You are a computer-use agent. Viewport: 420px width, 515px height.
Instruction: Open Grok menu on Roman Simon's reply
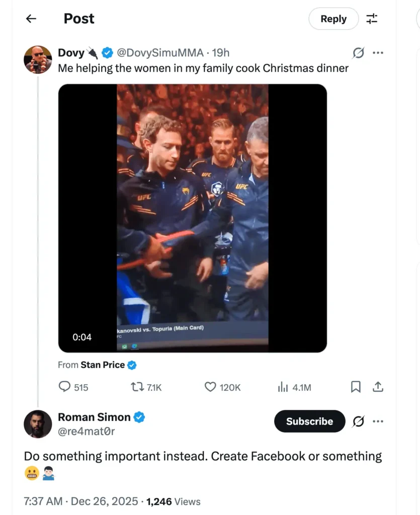[x=358, y=421]
